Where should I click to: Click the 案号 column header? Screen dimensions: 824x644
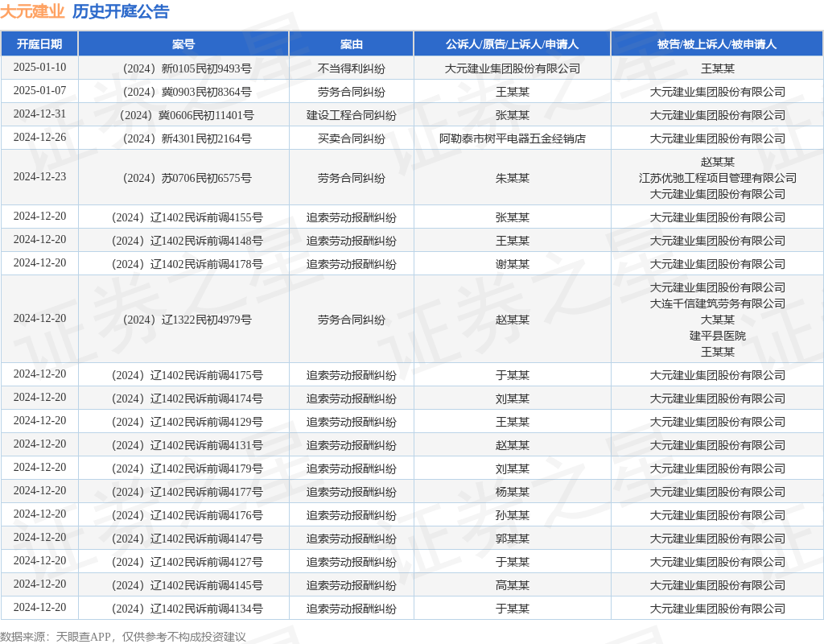(x=183, y=44)
